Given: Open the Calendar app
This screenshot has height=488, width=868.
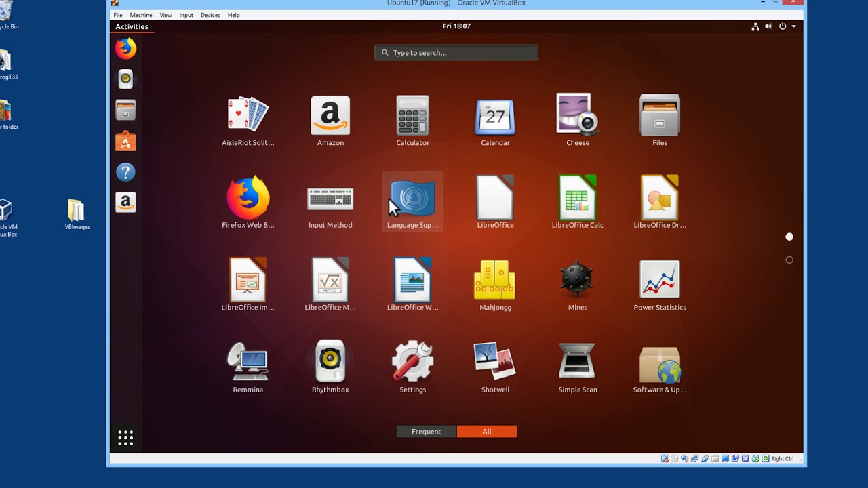Looking at the screenshot, I should tap(495, 121).
